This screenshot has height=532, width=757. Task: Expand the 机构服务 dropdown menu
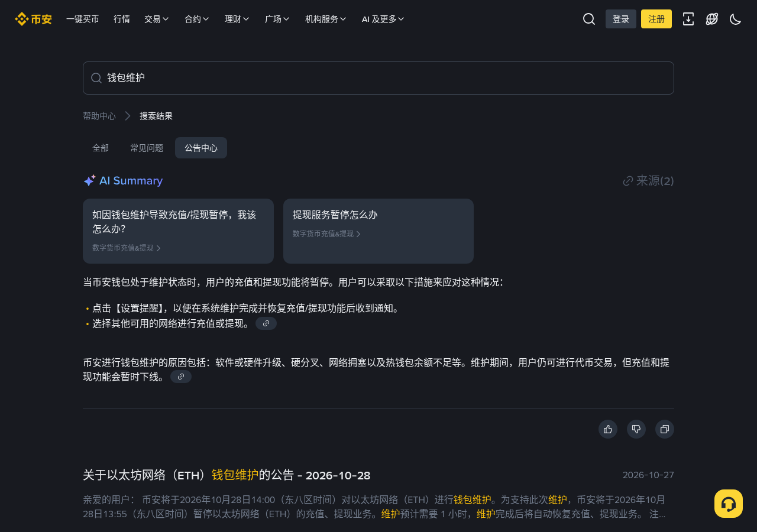[x=326, y=19]
